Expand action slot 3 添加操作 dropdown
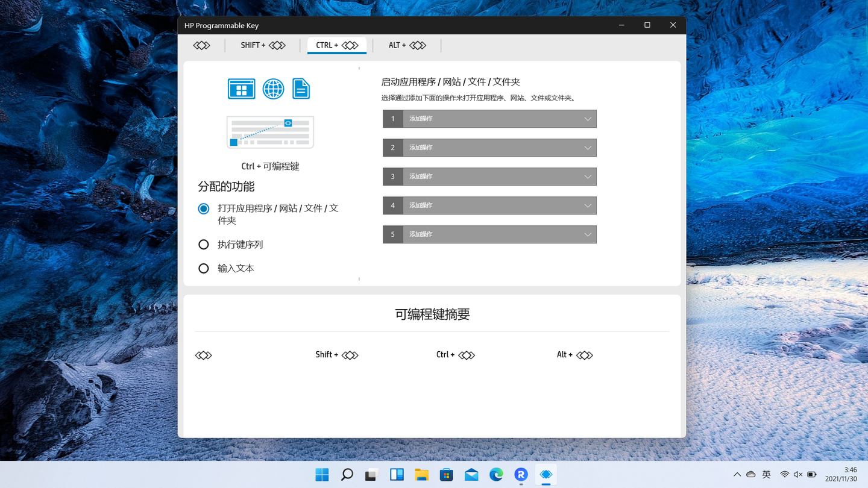Viewport: 868px width, 488px height. click(x=489, y=177)
